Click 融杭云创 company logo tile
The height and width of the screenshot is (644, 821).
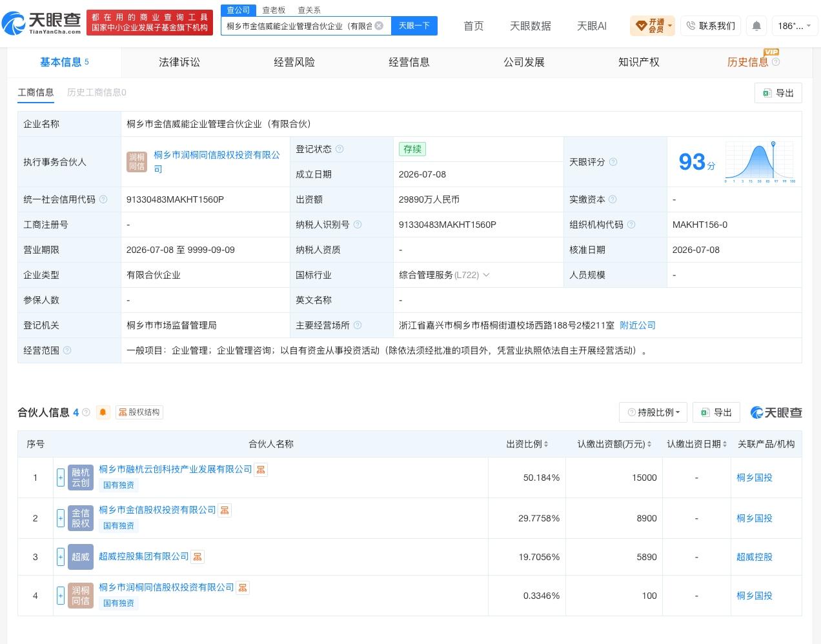(81, 478)
